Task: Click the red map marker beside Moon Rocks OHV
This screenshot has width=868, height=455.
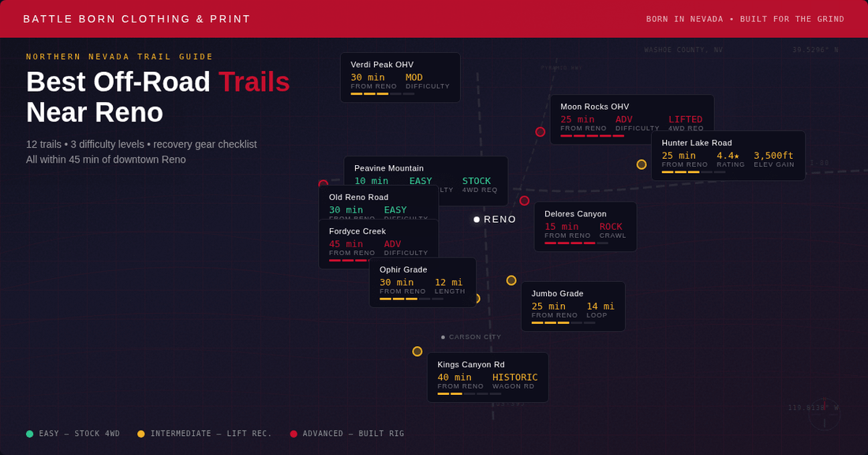Action: pyautogui.click(x=541, y=132)
